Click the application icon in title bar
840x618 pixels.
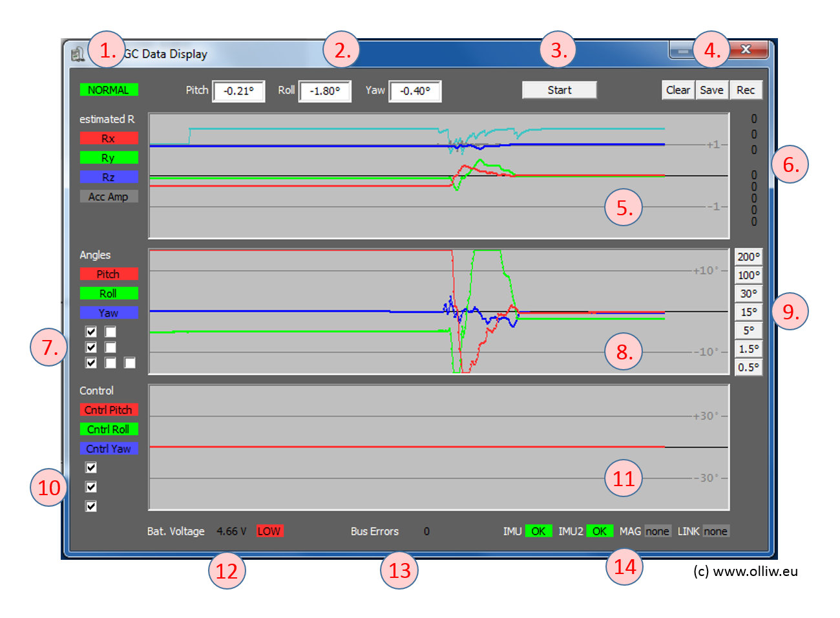point(78,54)
